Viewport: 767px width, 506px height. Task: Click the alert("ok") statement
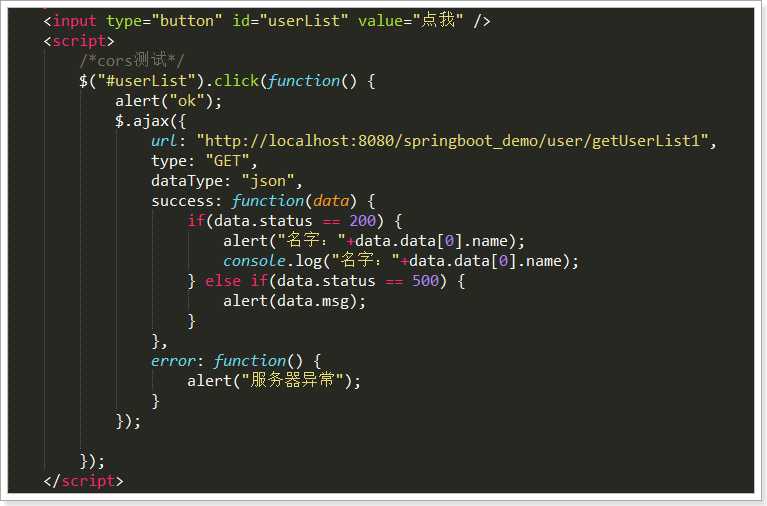pos(168,101)
